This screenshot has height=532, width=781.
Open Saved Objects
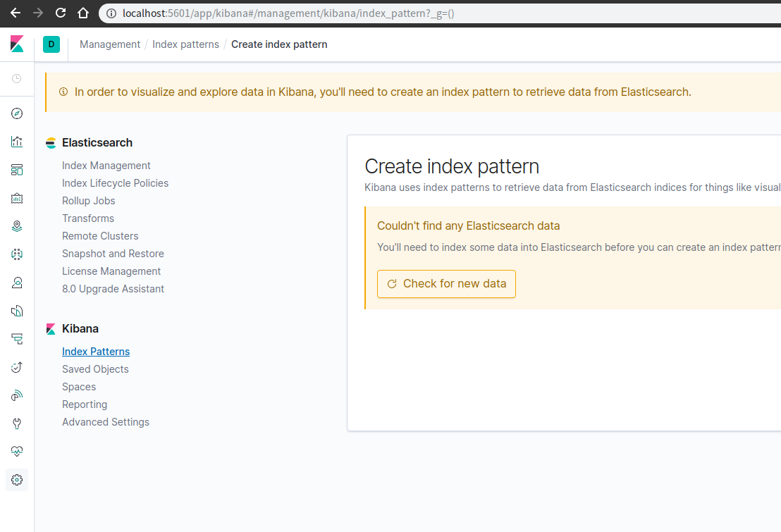pyautogui.click(x=96, y=369)
